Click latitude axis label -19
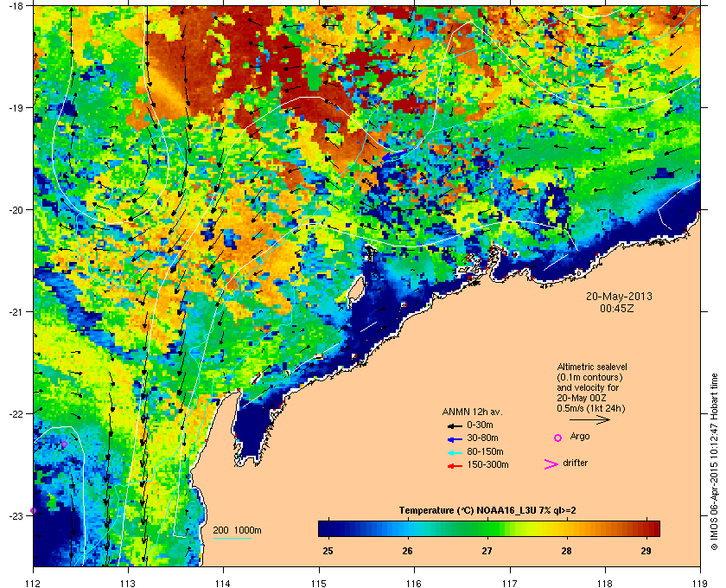The width and height of the screenshot is (726, 588). 15,107
